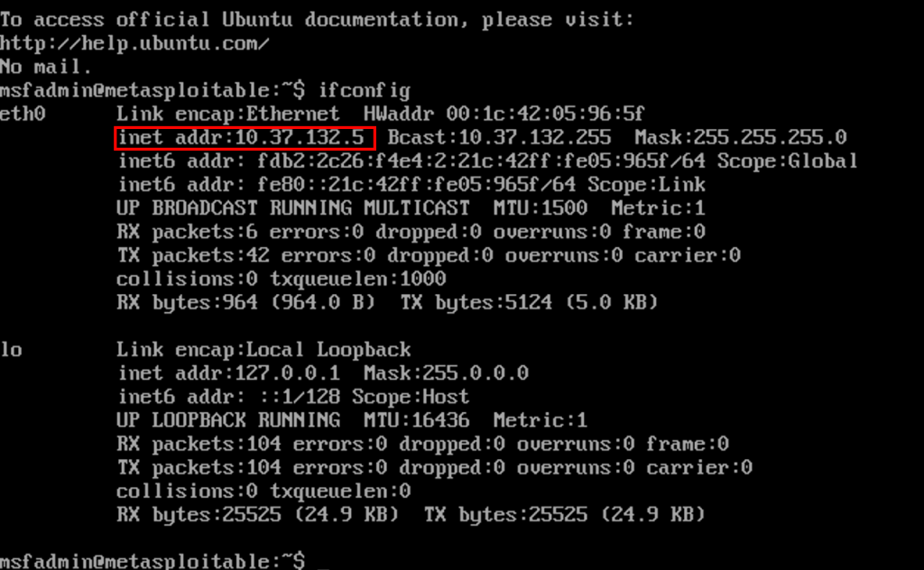The width and height of the screenshot is (924, 570).
Task: Click MTU:16436 in loopback section
Action: point(417,420)
